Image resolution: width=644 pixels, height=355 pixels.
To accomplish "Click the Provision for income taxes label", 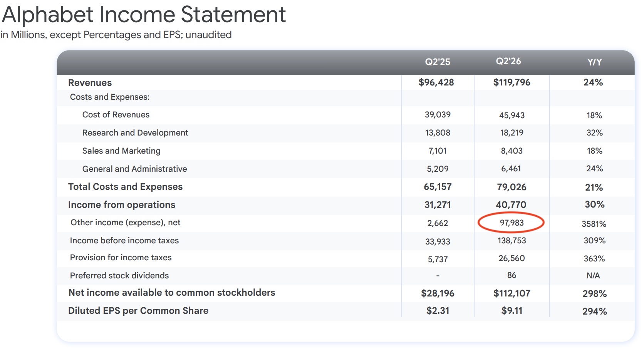I will point(121,258).
